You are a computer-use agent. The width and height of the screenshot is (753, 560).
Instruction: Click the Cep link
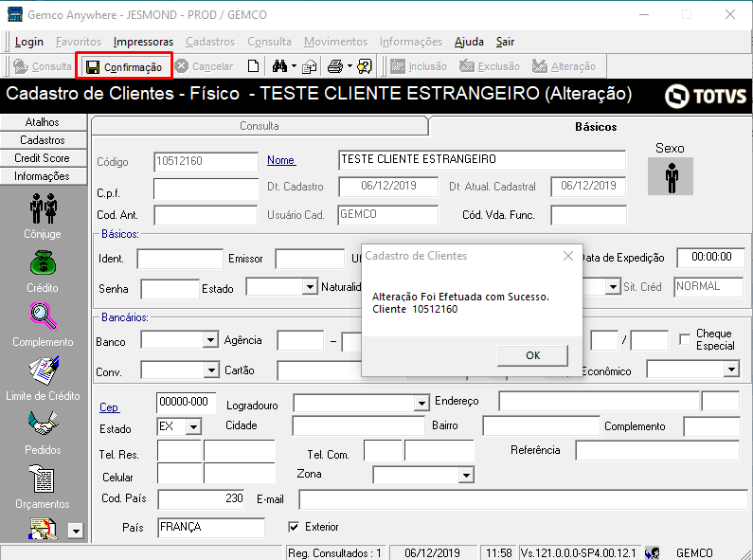109,407
